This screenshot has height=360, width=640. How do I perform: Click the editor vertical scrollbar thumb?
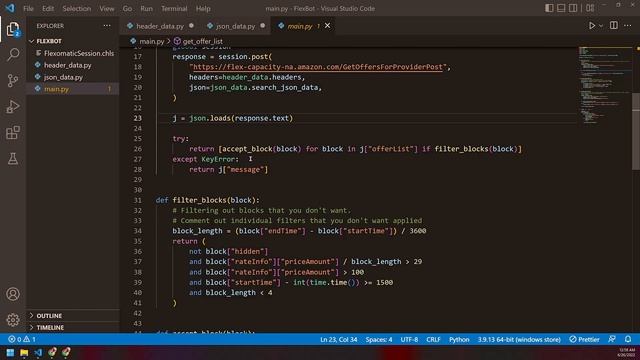pyautogui.click(x=636, y=131)
